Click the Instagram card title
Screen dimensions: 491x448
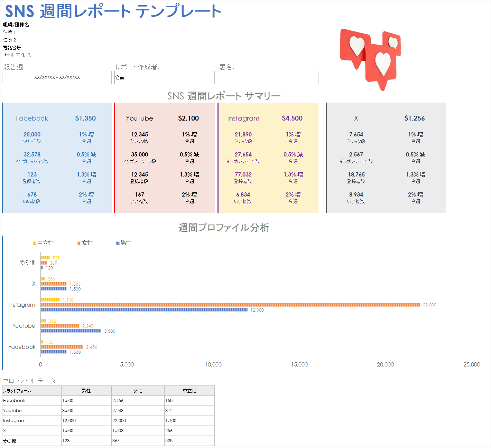(243, 118)
